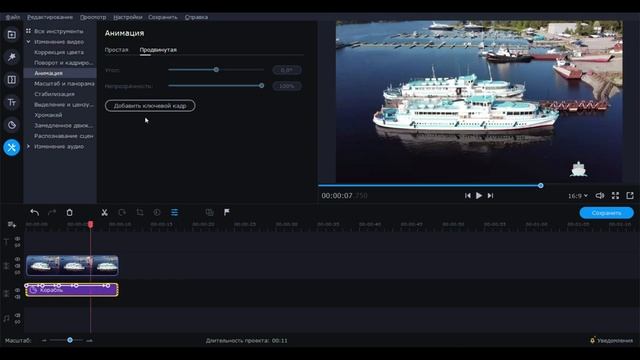Select Коррекция цвета tool
This screenshot has width=640, height=360.
(x=59, y=52)
